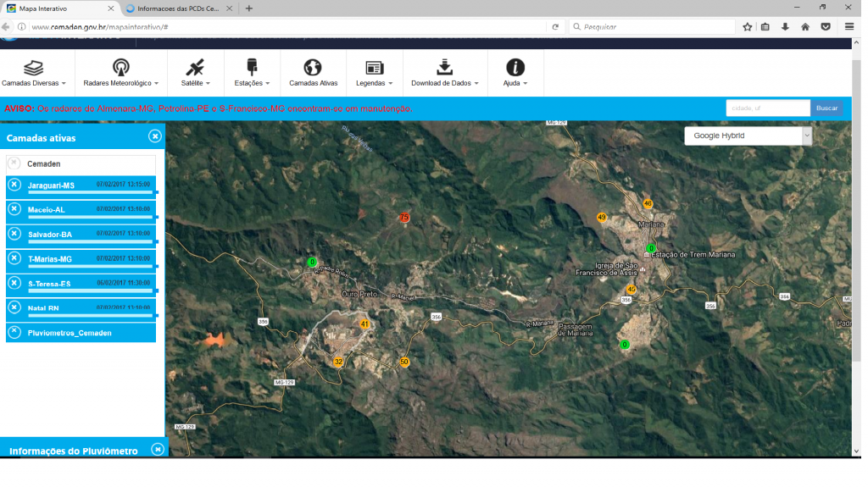Remove the Maceio-AL layer

[x=15, y=208]
